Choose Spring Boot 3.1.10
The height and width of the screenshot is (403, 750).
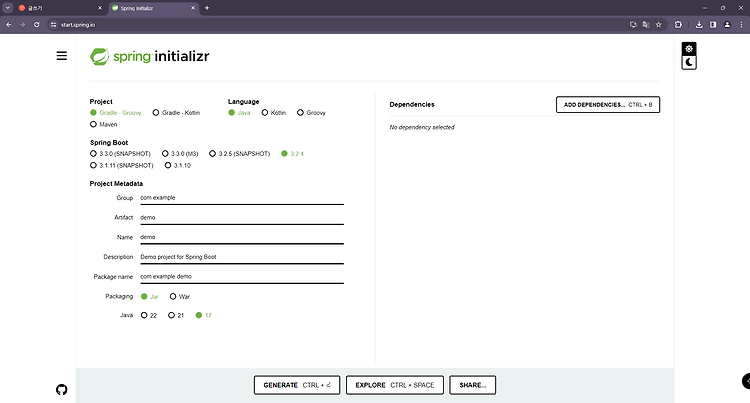pos(177,165)
